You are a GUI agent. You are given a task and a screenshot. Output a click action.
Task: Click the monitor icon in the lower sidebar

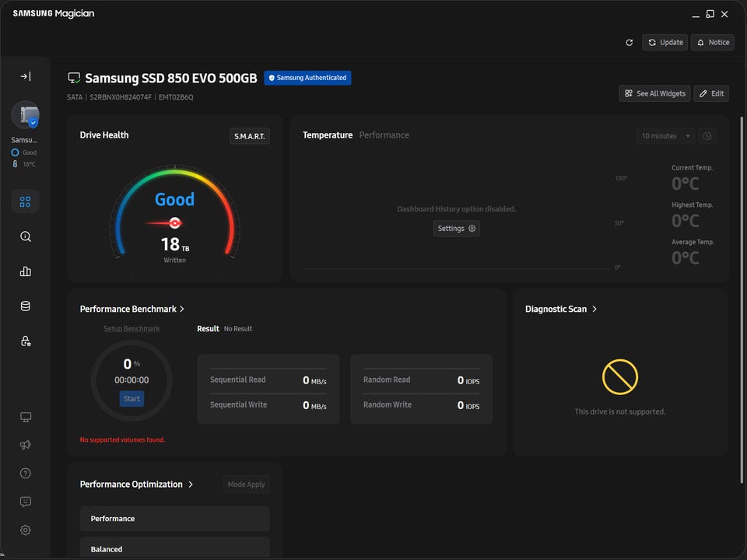click(x=25, y=417)
